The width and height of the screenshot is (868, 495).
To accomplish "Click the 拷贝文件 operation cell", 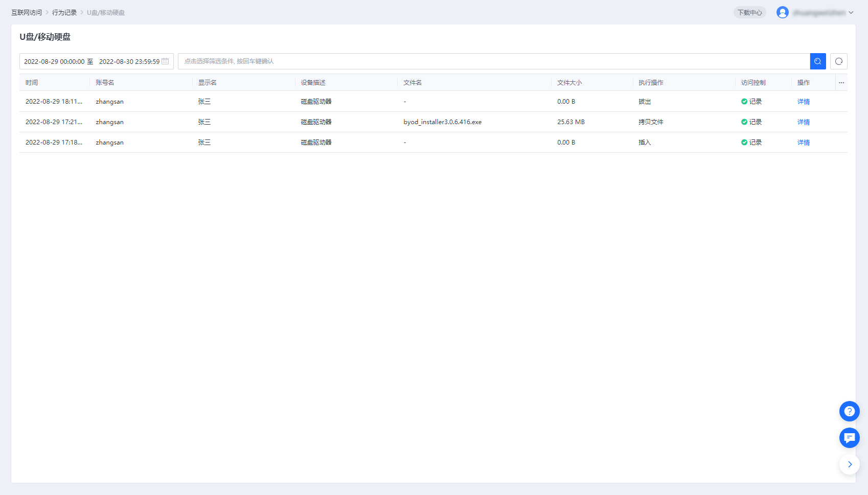I will (651, 122).
